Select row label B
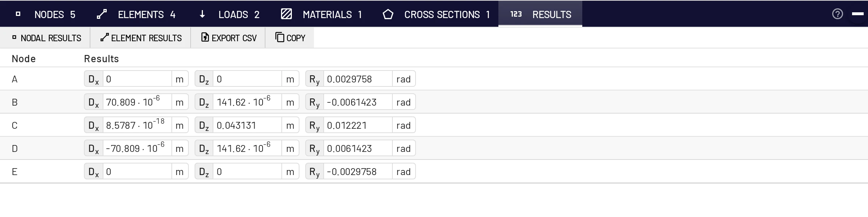This screenshot has height=217, width=868. click(14, 102)
